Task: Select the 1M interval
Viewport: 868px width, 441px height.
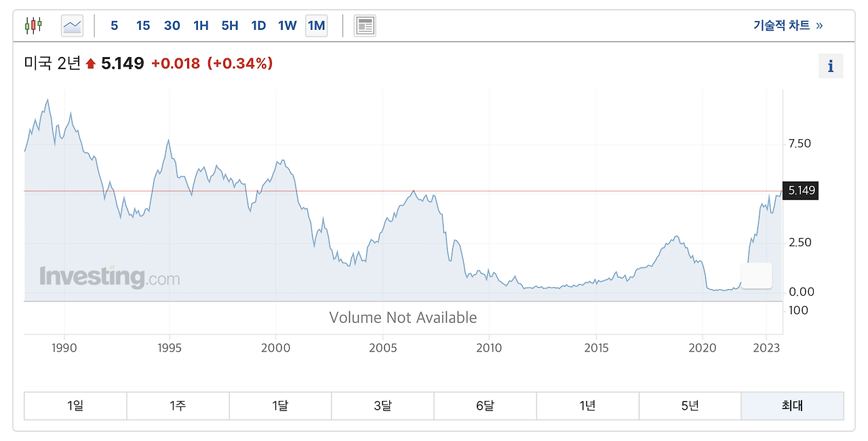Action: [317, 26]
